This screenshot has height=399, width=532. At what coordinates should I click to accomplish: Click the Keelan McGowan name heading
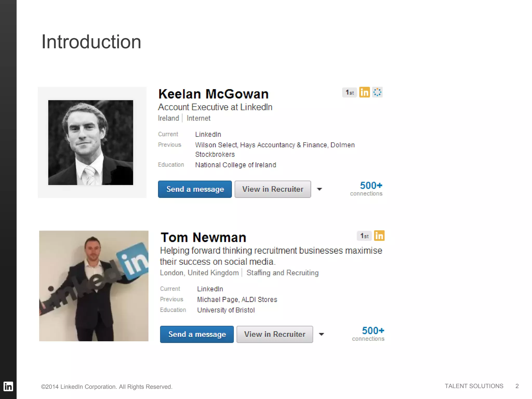pos(214,94)
